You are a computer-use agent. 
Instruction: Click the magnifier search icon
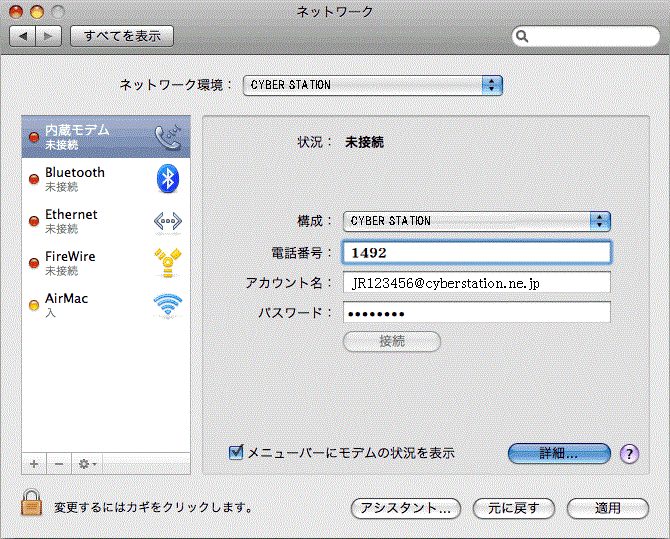(522, 36)
